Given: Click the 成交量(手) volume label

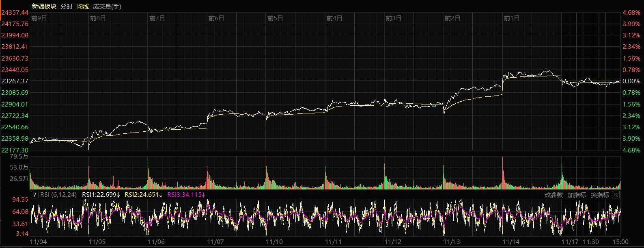Looking at the screenshot, I should [107, 7].
